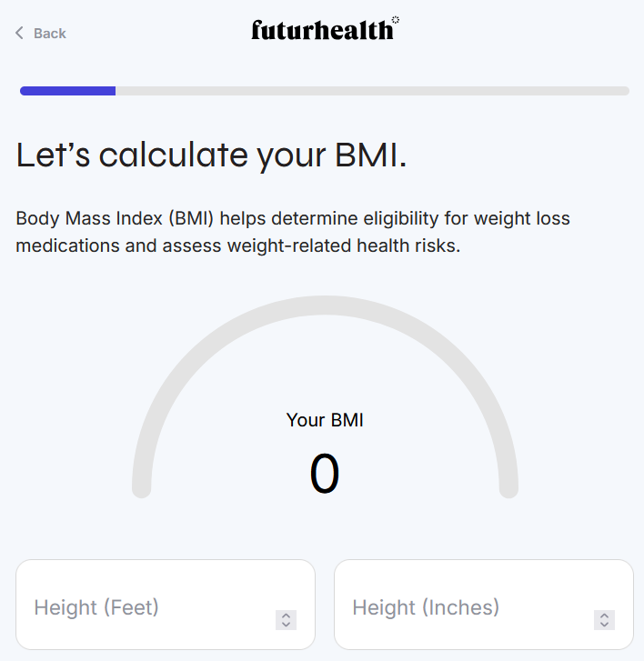Screen dimensions: 644x661
Task: Click the Height (Feet) stepper control
Action: pos(286,620)
